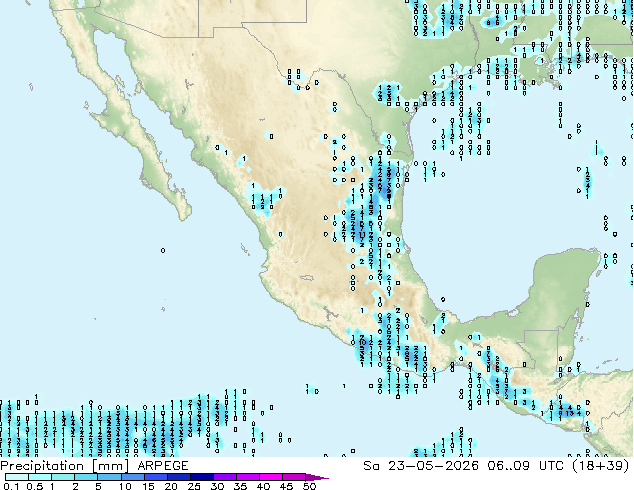Click the '(18+39)' forecast run label

click(x=601, y=466)
